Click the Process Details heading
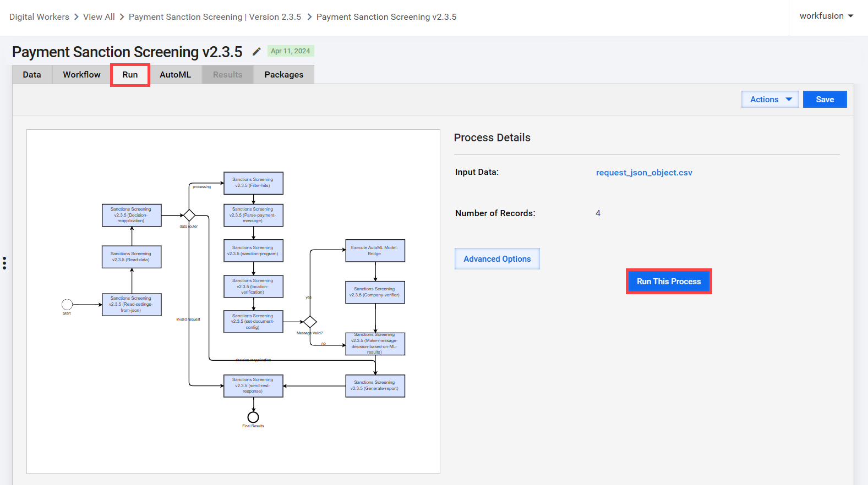This screenshot has width=868, height=485. click(x=492, y=138)
